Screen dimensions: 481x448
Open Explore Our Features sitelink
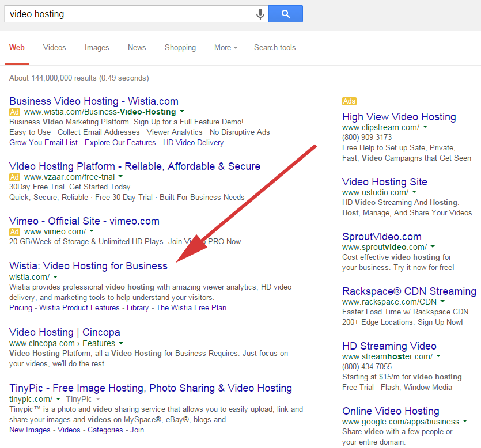tap(120, 143)
